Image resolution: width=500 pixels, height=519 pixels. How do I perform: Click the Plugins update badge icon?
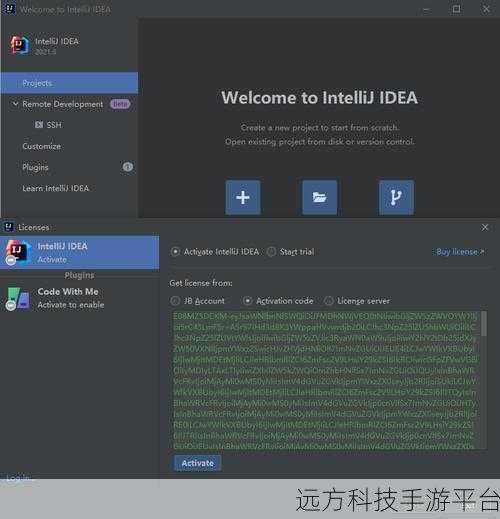[x=128, y=167]
